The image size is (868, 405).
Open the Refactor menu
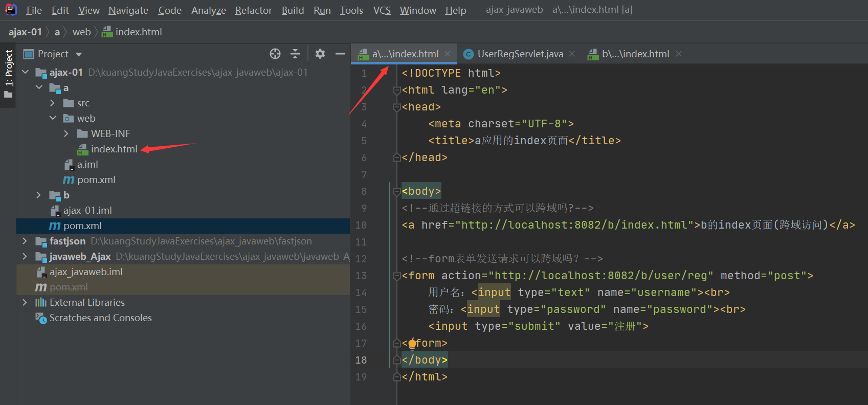253,10
